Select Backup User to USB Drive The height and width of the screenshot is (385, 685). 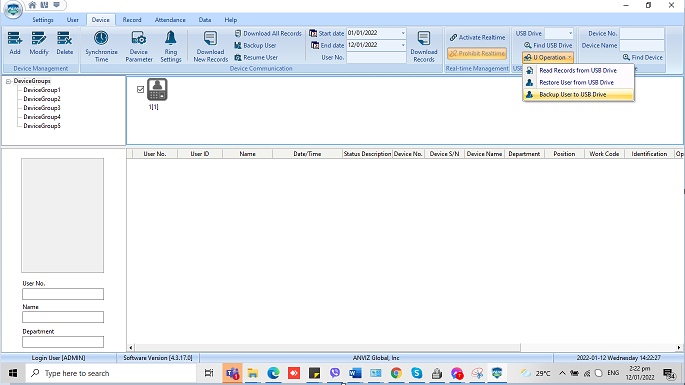(578, 94)
